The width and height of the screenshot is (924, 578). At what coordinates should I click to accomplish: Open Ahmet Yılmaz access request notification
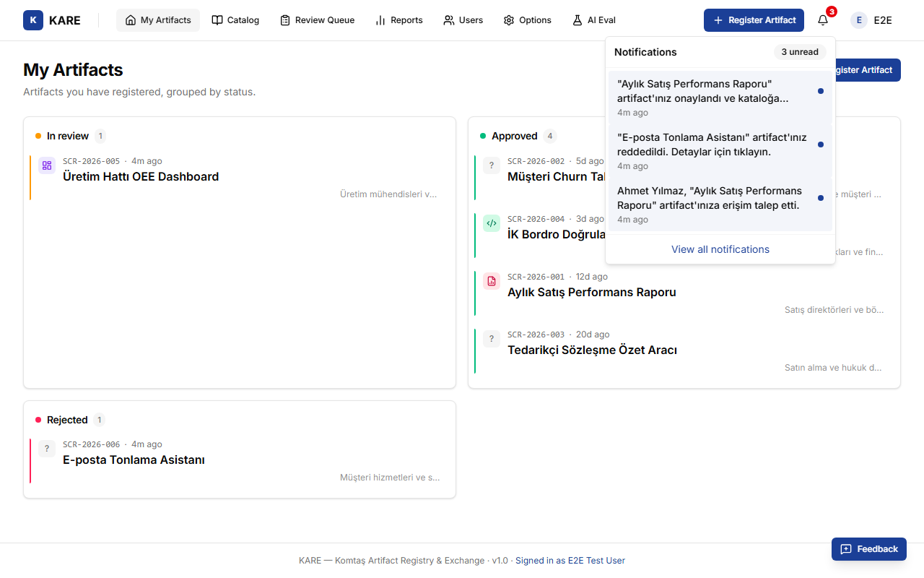click(720, 204)
